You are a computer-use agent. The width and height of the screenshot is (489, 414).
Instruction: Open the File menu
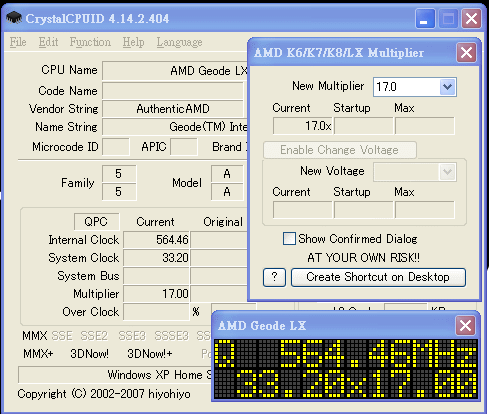(x=18, y=42)
